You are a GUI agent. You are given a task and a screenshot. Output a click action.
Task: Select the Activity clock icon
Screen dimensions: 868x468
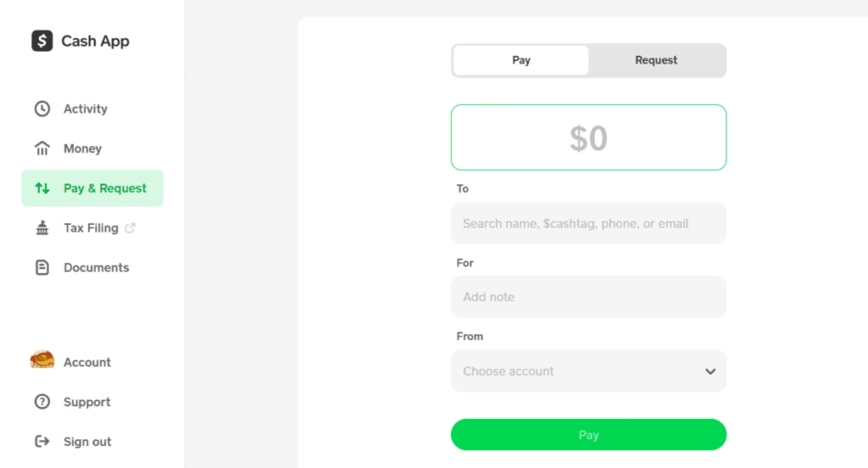point(42,108)
